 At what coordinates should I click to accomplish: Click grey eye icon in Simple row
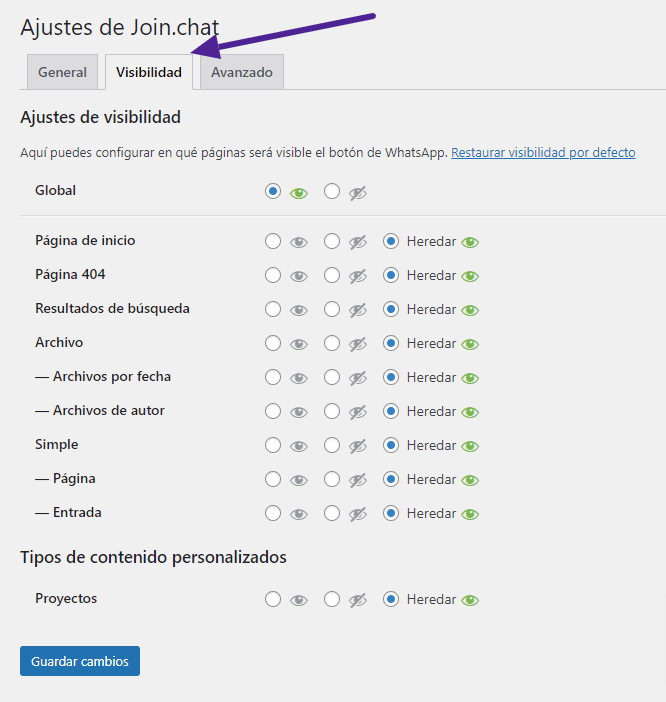(299, 447)
